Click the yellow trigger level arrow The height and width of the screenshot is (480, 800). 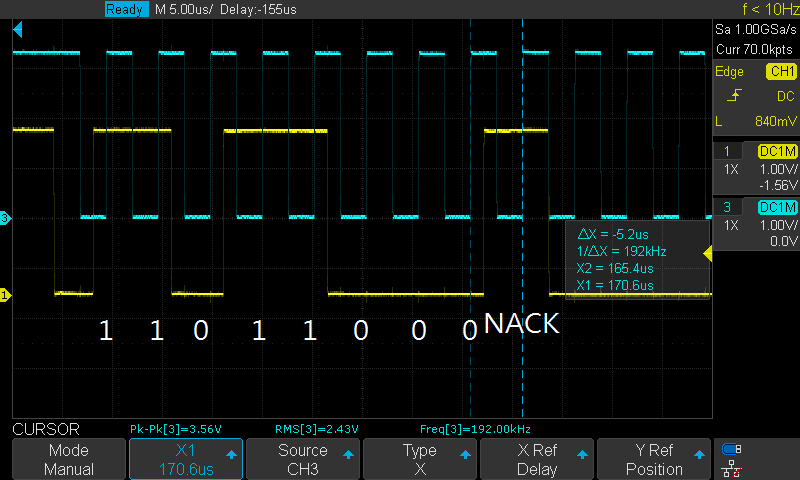pos(708,254)
